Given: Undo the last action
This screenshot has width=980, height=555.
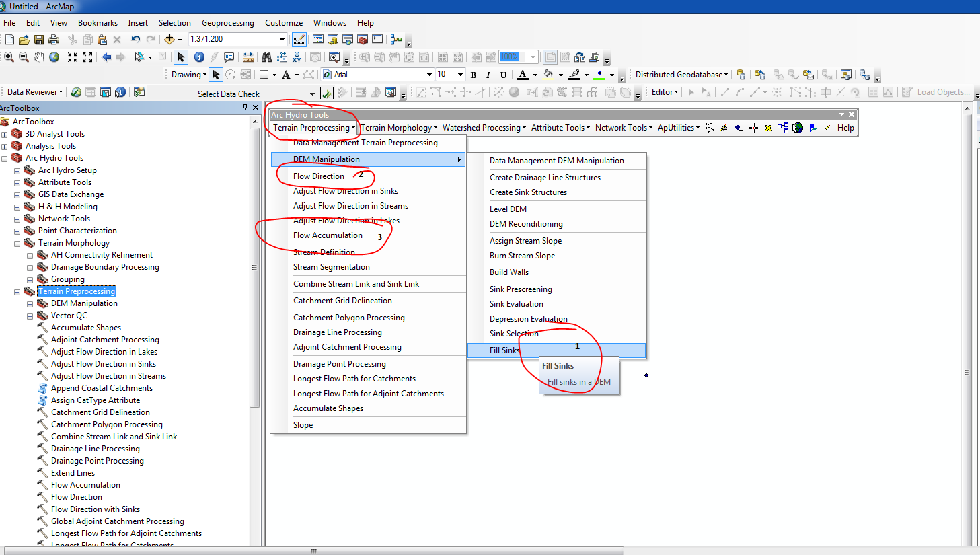Looking at the screenshot, I should coord(135,40).
